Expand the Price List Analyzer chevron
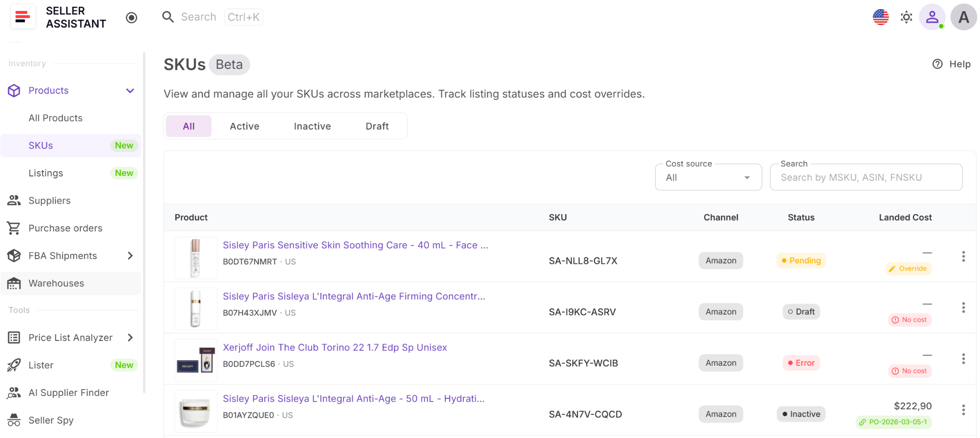980x438 pixels. point(130,338)
